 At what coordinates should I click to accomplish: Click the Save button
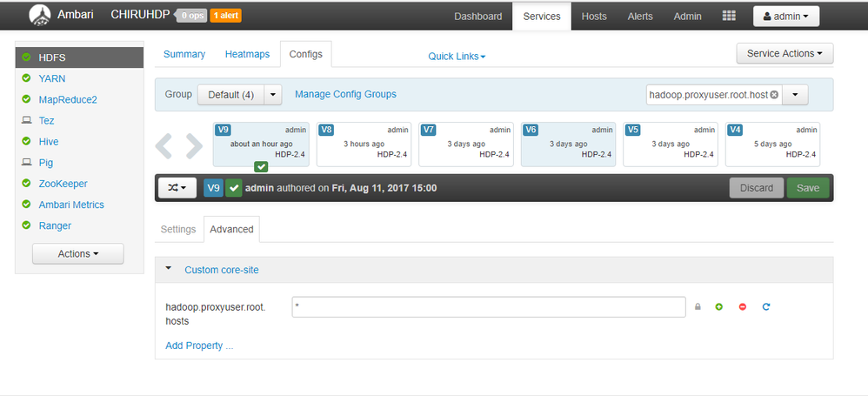[808, 188]
